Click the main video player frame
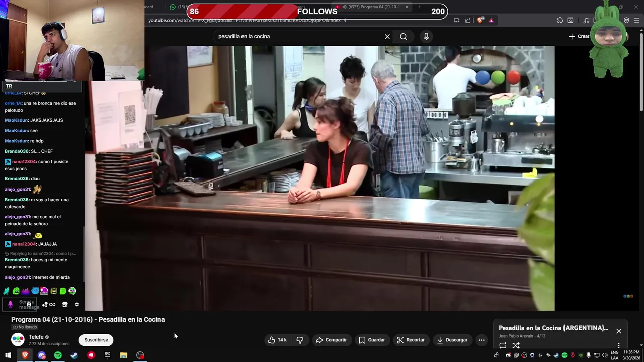 pyautogui.click(x=320, y=178)
